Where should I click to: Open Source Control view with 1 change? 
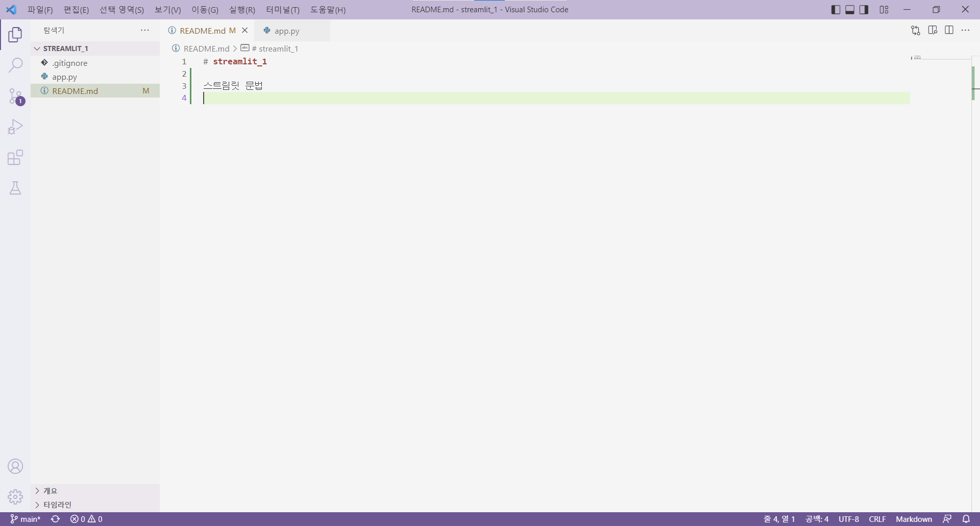click(15, 96)
